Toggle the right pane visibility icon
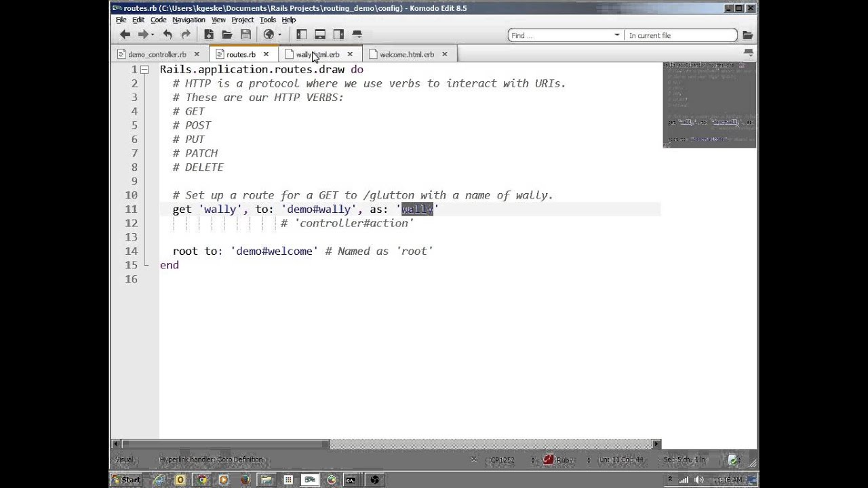The height and width of the screenshot is (488, 868). [x=338, y=35]
